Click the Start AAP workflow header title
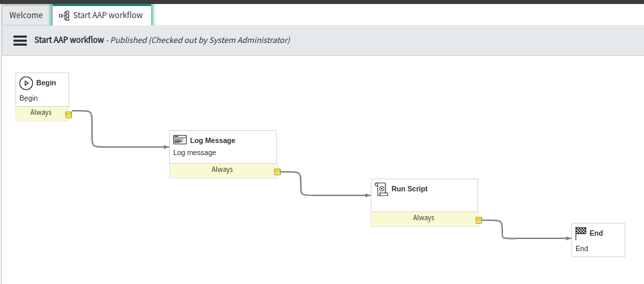The image size is (644, 284). point(69,40)
